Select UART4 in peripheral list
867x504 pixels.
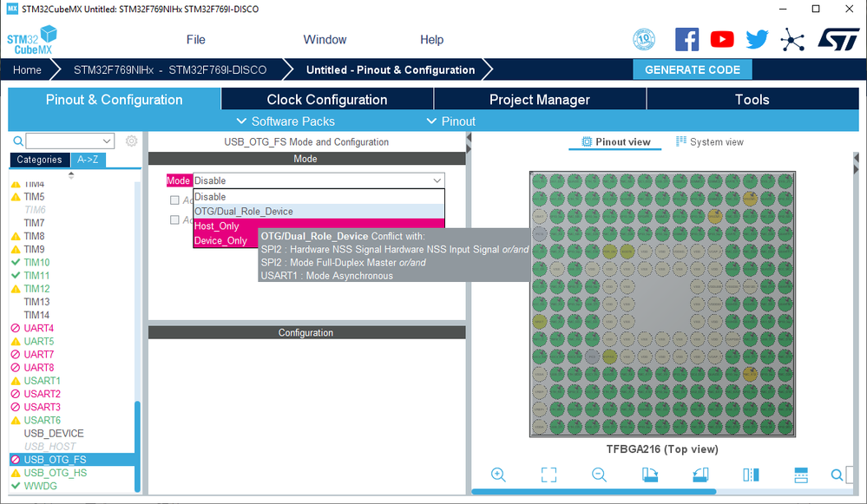[x=39, y=328]
